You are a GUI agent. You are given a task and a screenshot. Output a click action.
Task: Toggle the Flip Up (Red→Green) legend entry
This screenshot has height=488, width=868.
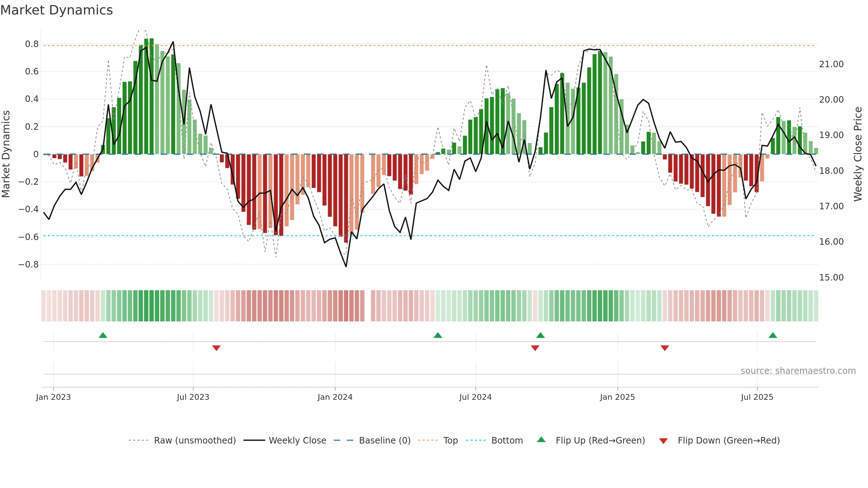pyautogui.click(x=591, y=440)
